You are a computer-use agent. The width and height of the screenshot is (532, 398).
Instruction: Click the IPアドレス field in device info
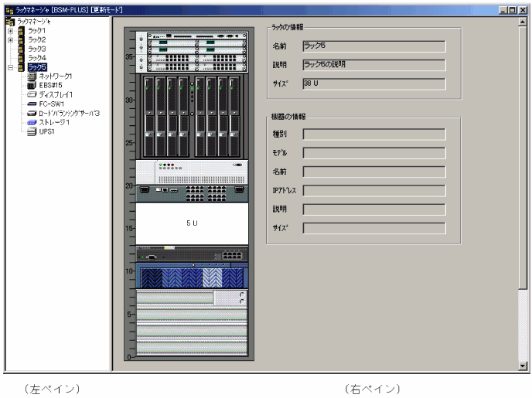click(373, 190)
